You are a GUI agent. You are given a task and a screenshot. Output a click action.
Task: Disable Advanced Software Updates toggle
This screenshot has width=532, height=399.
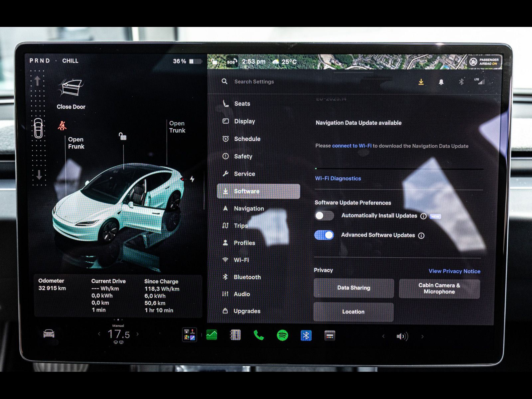click(x=324, y=235)
